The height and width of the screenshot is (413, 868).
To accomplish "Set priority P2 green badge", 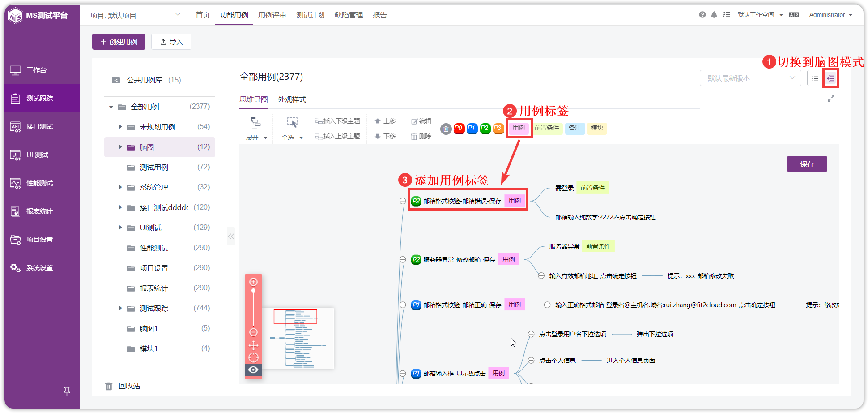I will [x=485, y=129].
